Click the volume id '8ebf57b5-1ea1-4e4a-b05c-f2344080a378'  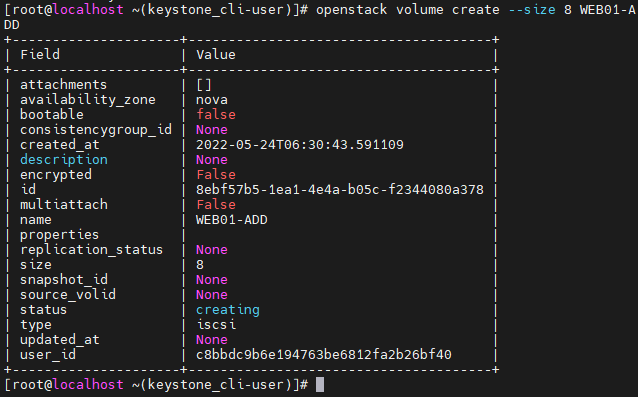click(x=340, y=190)
